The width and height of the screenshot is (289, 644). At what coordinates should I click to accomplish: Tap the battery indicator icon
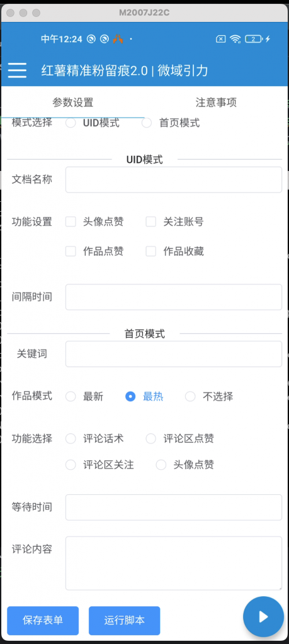(254, 39)
